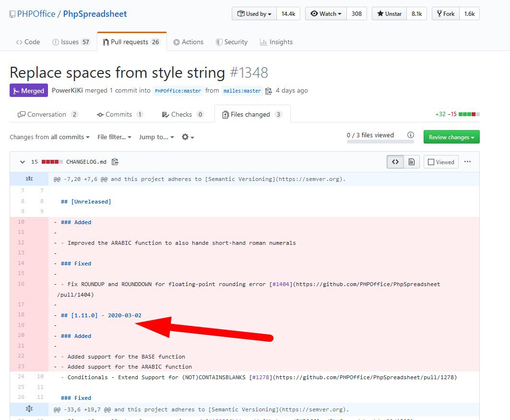Image resolution: width=510 pixels, height=420 pixels.
Task: Open the #1278 pull request link
Action: click(x=261, y=377)
